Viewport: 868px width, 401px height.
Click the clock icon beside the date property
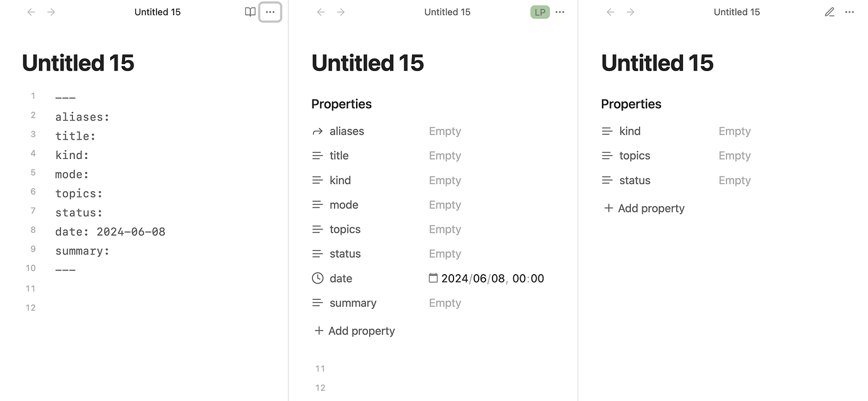click(x=318, y=278)
